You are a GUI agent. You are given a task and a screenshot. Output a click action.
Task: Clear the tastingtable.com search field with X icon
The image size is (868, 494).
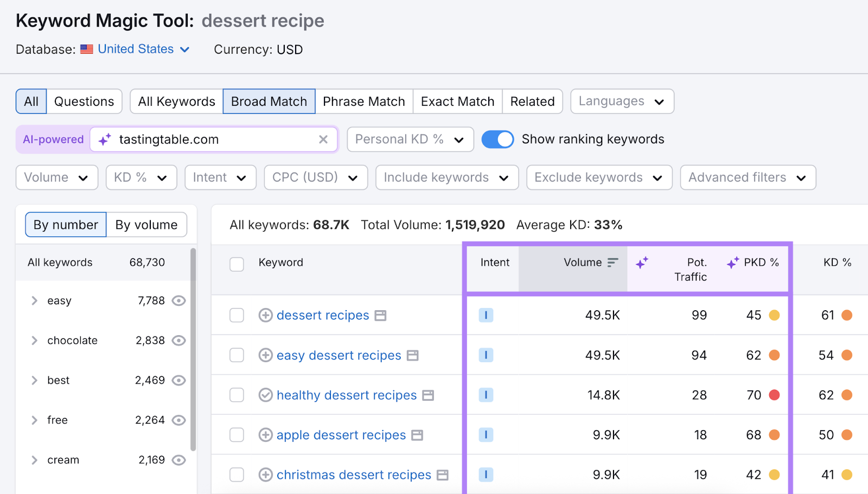click(324, 139)
